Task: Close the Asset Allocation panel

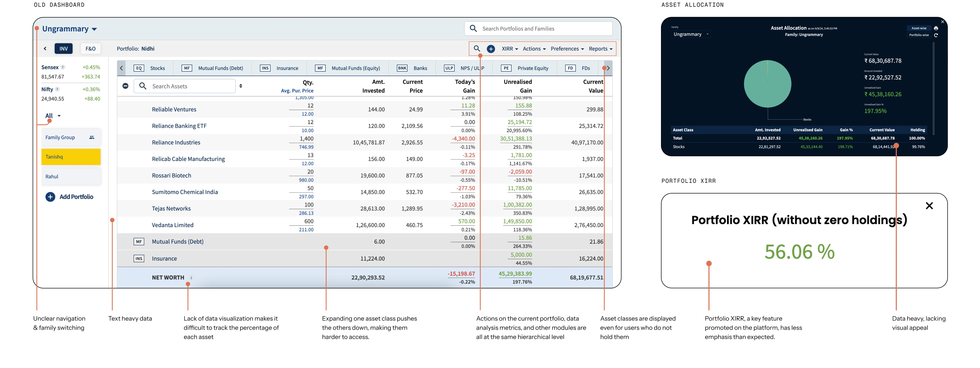Action: tap(942, 22)
